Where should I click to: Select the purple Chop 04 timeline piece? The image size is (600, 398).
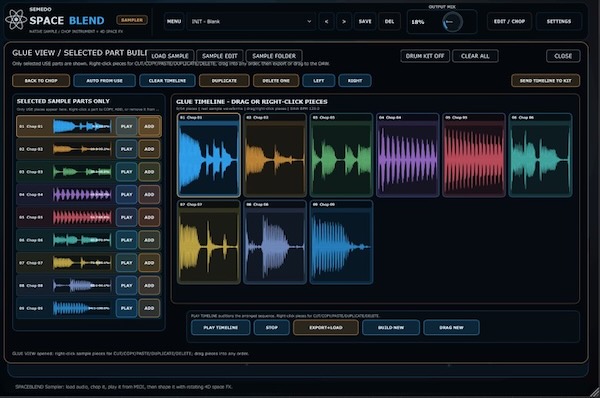point(408,155)
